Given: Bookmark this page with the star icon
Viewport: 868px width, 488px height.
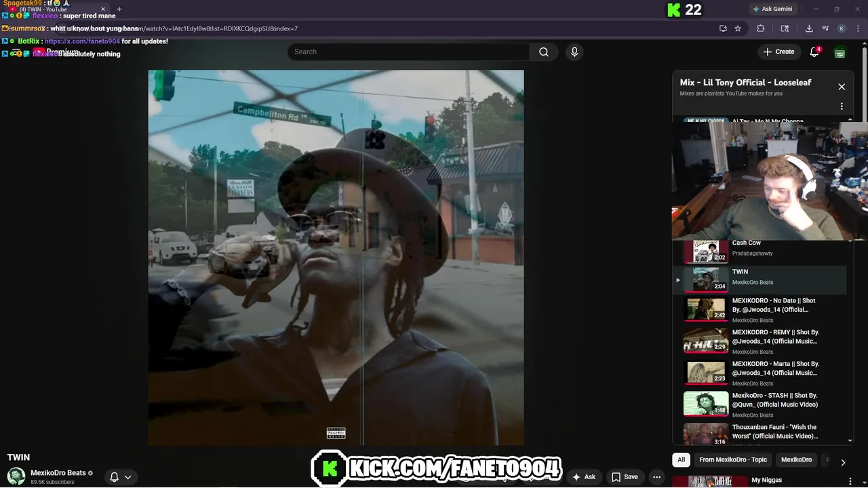Looking at the screenshot, I should pos(738,28).
